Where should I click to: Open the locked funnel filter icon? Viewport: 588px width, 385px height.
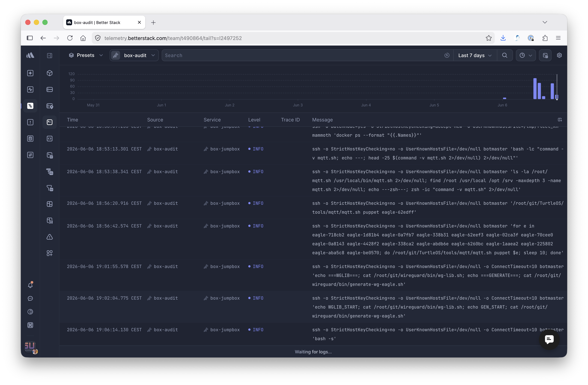pos(50,188)
